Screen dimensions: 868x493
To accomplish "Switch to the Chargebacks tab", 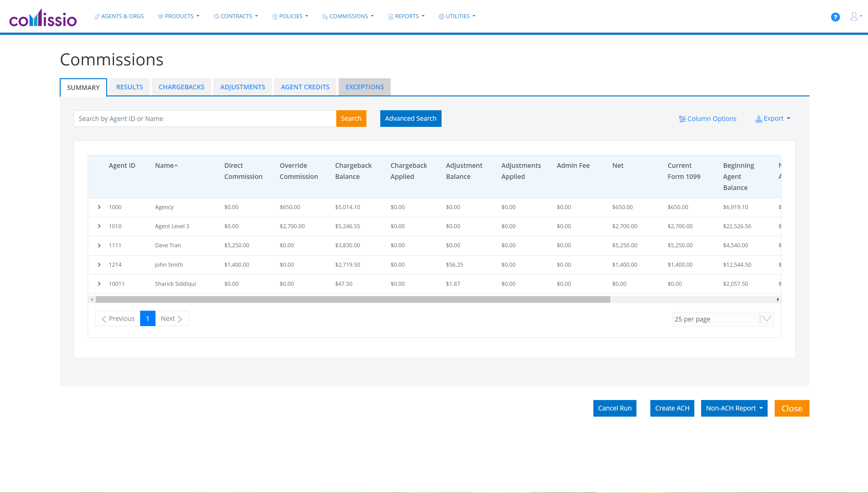I will (181, 87).
